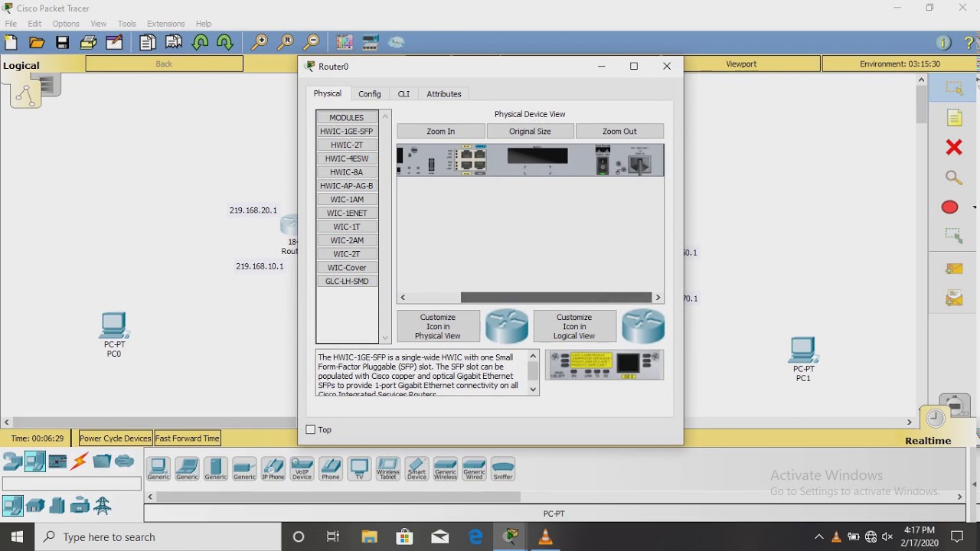Click the Original Size button
Screen dimensions: 980x551
tap(530, 131)
